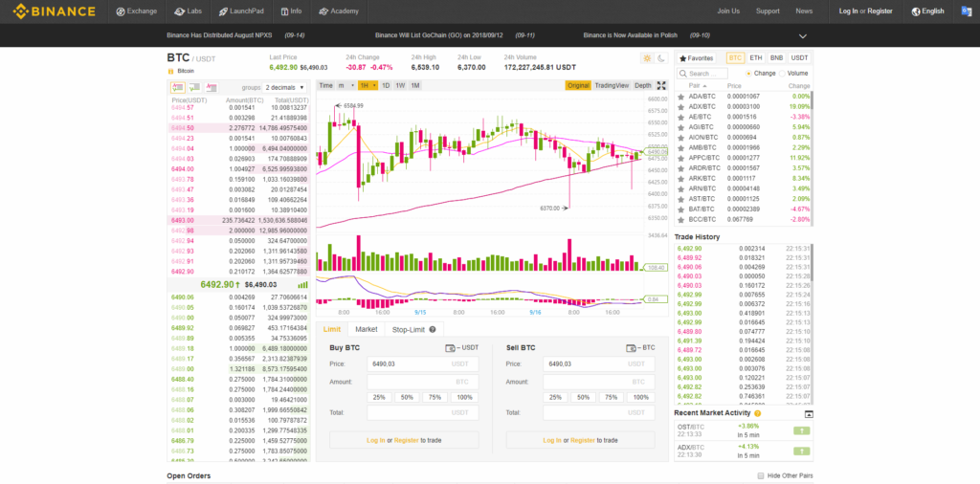This screenshot has height=484, width=980.
Task: Open the 2 decimals groups dropdown
Action: click(x=285, y=87)
